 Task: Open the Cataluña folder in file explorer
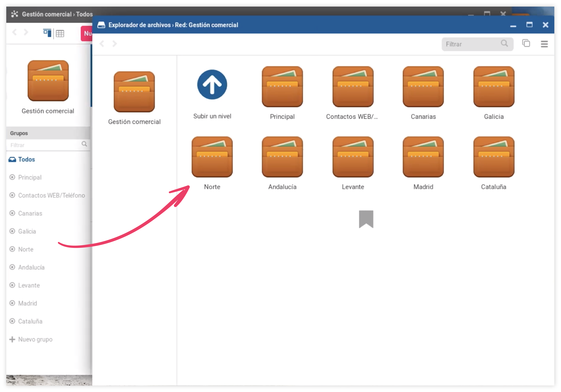click(x=494, y=157)
